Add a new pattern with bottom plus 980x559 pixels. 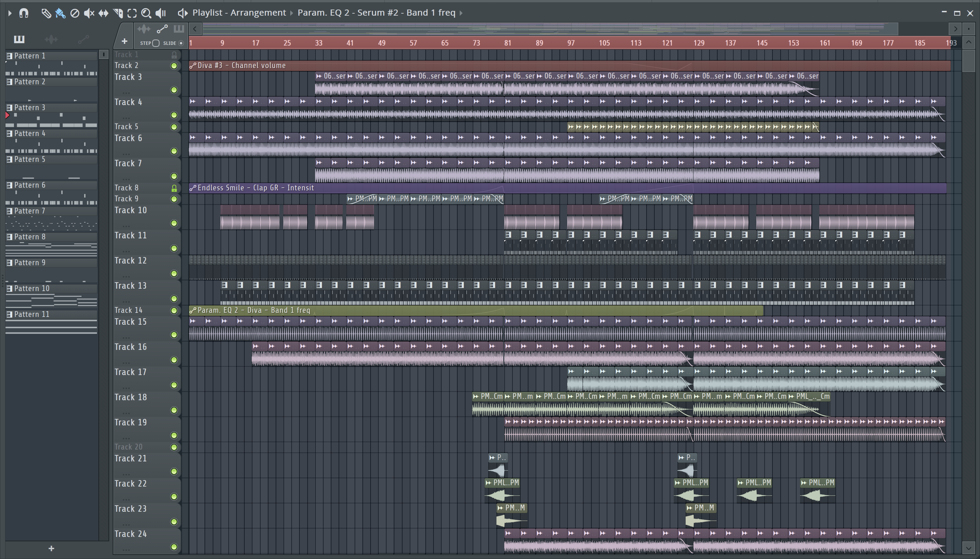51,549
